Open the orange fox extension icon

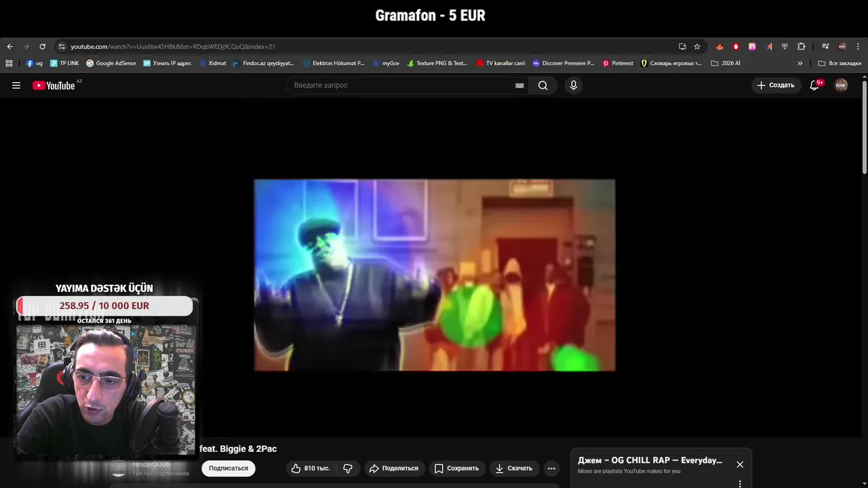point(719,47)
